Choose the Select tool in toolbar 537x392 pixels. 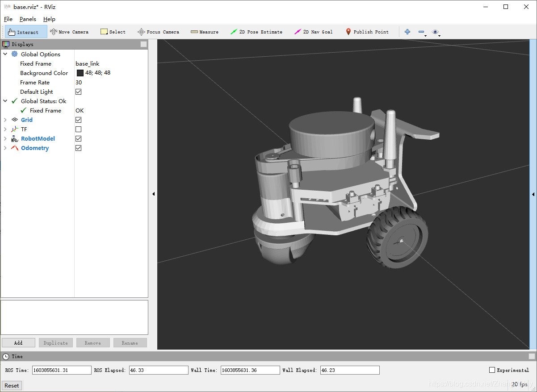(x=113, y=32)
